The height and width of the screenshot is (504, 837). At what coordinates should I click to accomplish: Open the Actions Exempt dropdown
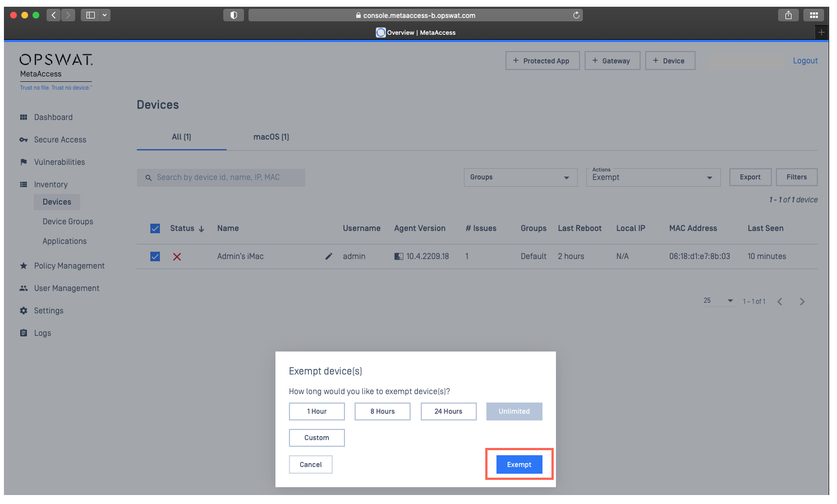click(x=654, y=177)
